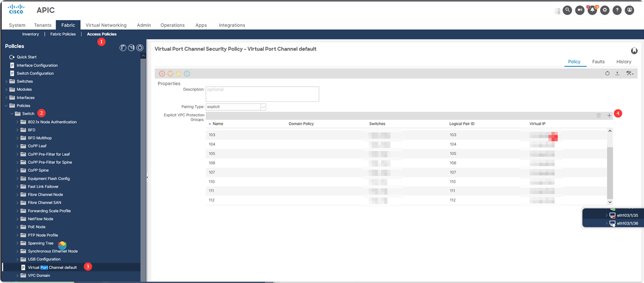Click the refresh icon in policy toolbar
644x283 pixels.
(607, 73)
